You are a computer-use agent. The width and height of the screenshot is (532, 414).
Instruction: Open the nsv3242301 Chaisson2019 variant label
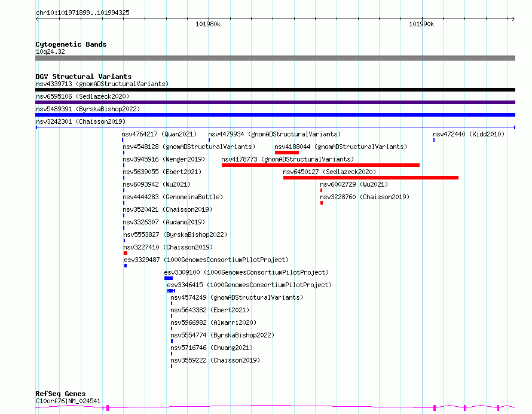(x=81, y=121)
